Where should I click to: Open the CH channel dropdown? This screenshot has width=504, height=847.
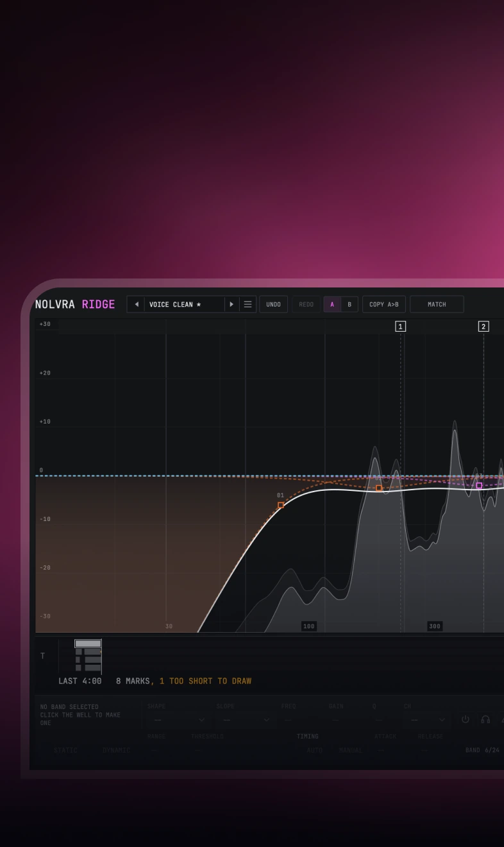427,720
